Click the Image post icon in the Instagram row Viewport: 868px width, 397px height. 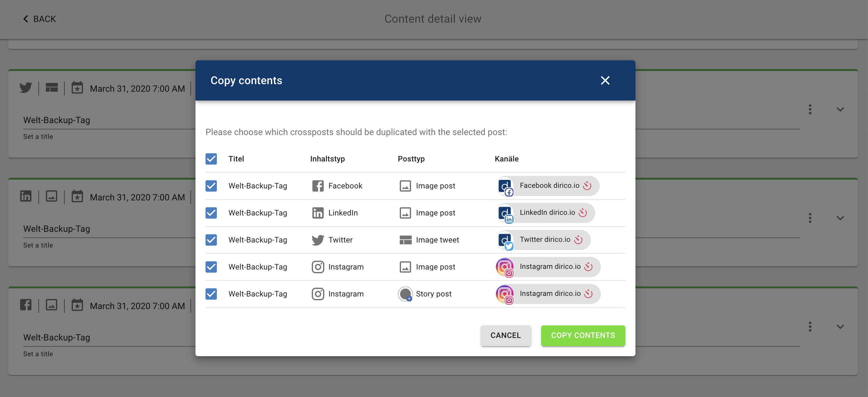405,267
